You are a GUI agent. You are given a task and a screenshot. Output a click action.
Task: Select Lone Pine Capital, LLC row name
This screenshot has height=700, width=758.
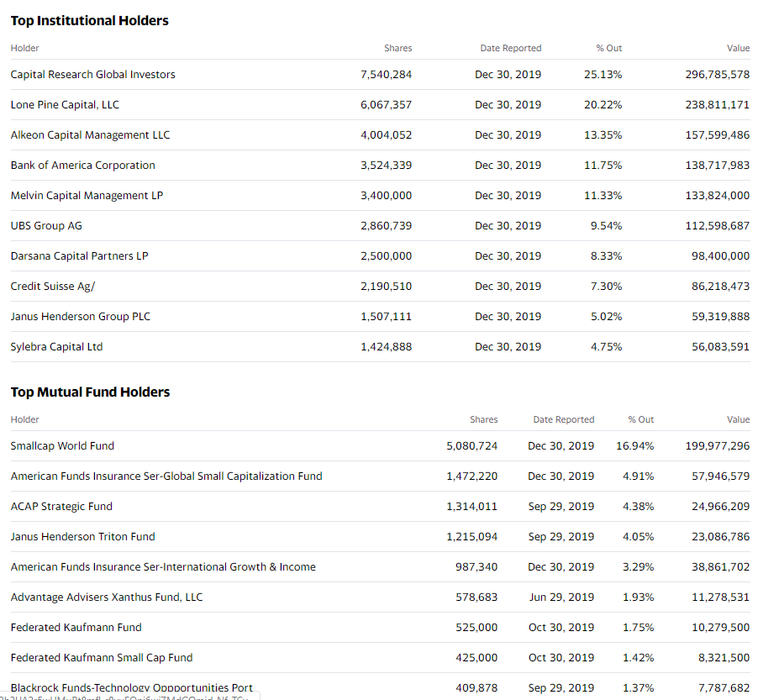coord(65,105)
